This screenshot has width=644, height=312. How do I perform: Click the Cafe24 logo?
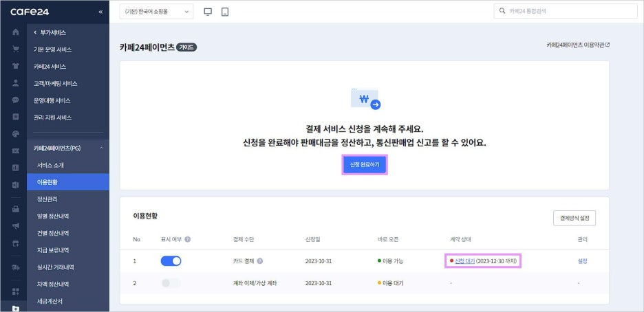click(x=30, y=12)
